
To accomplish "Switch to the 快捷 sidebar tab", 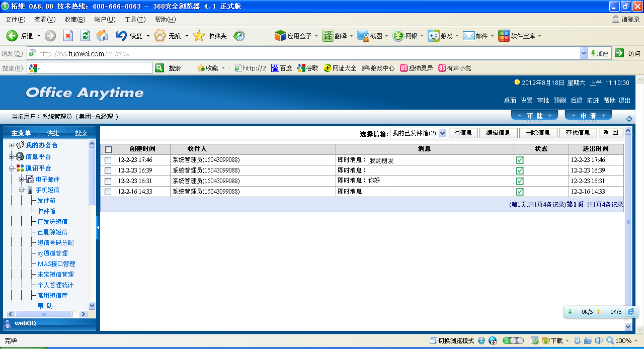I will [x=53, y=133].
